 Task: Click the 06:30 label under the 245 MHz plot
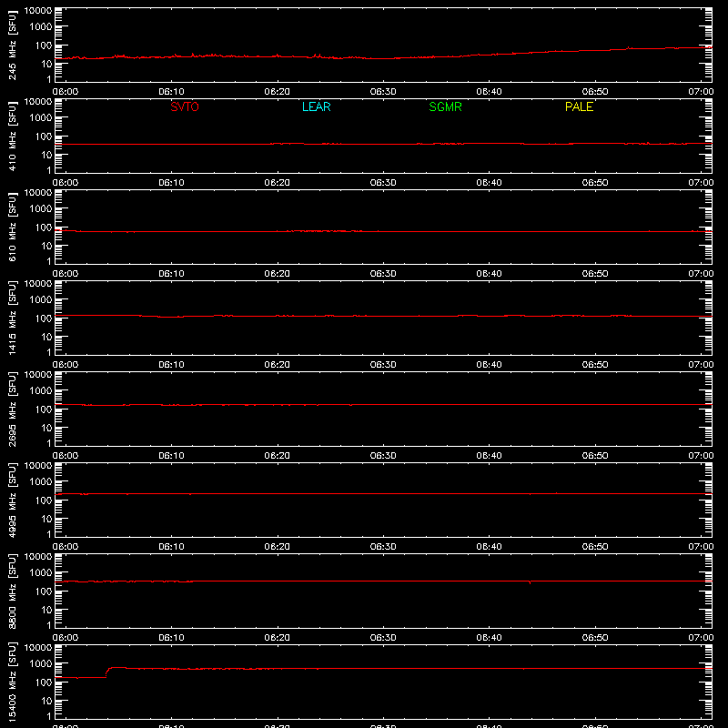tap(383, 92)
